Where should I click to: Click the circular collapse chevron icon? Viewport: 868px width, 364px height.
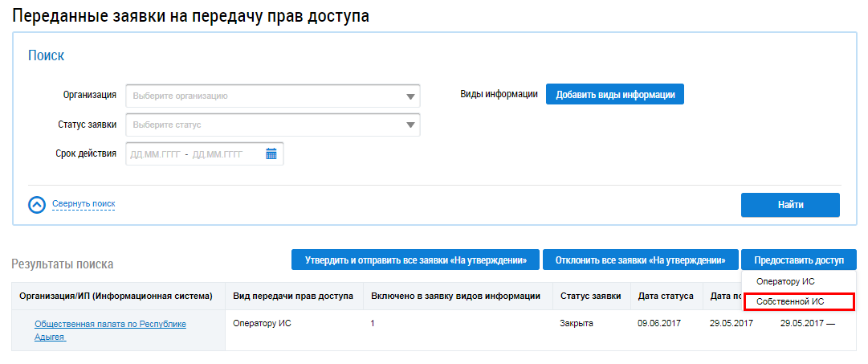pos(37,205)
